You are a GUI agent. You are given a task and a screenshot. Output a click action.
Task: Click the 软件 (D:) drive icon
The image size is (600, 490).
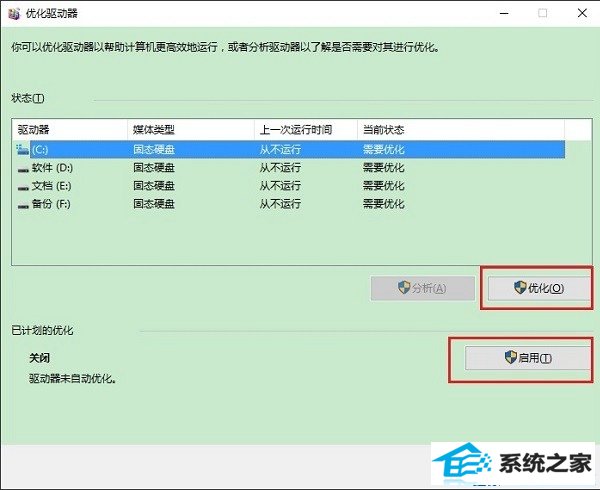click(23, 170)
